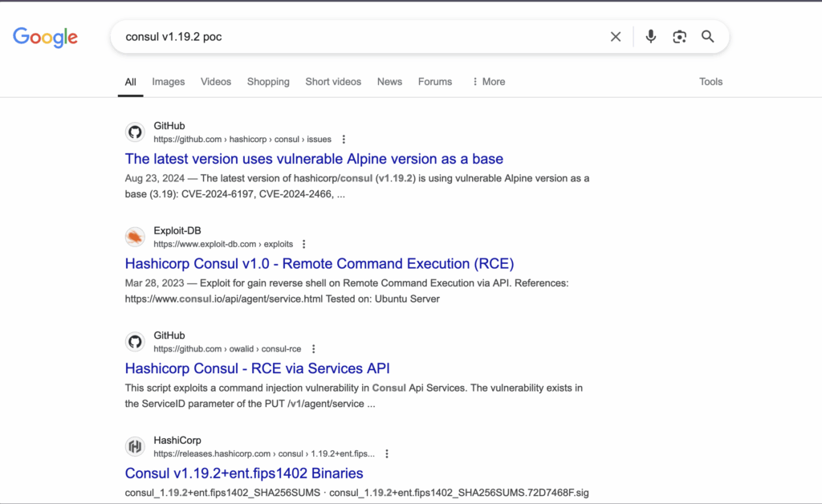Start voice search with microphone icon
The width and height of the screenshot is (822, 504).
click(x=651, y=37)
